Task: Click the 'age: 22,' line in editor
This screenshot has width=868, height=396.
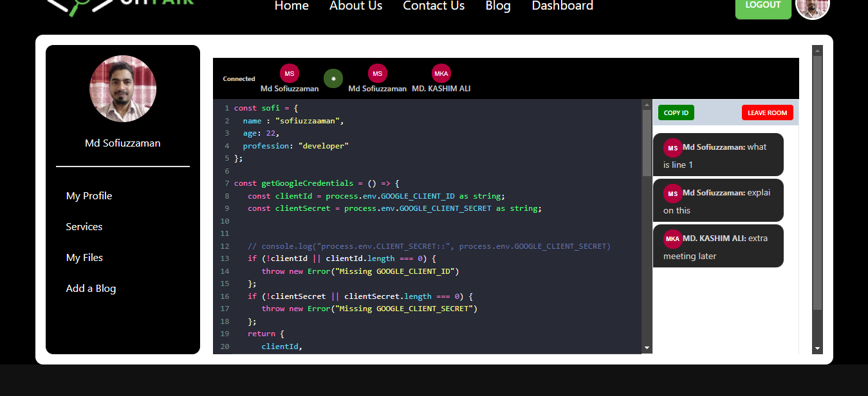Action: click(x=262, y=134)
